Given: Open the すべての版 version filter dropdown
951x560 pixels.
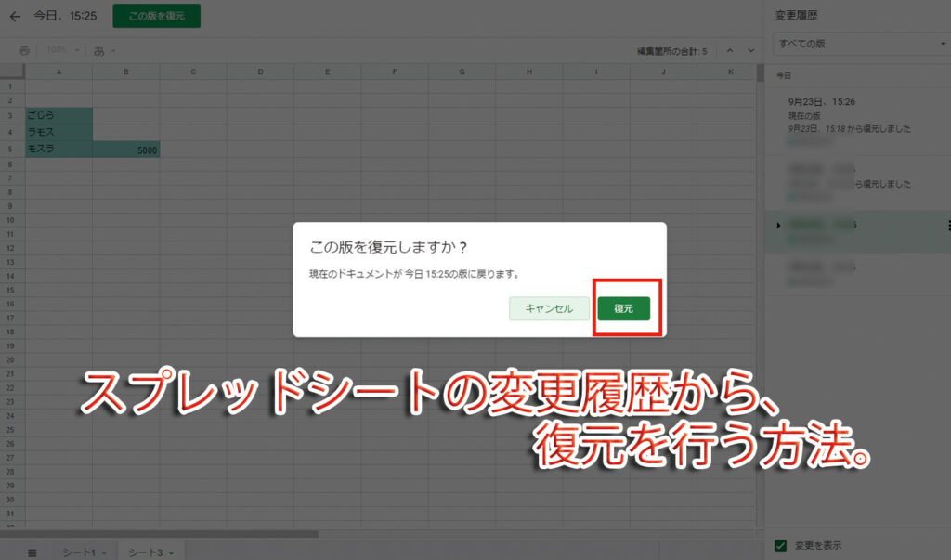Looking at the screenshot, I should point(859,43).
